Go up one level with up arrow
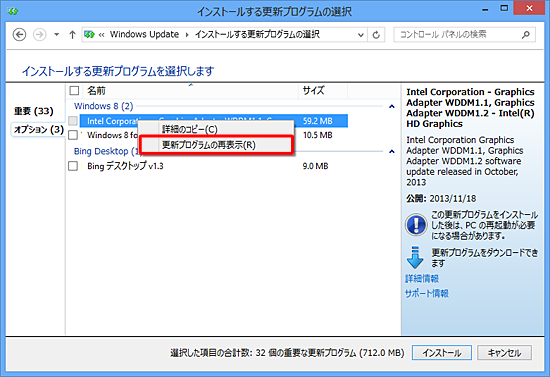550x377 pixels. (72, 35)
